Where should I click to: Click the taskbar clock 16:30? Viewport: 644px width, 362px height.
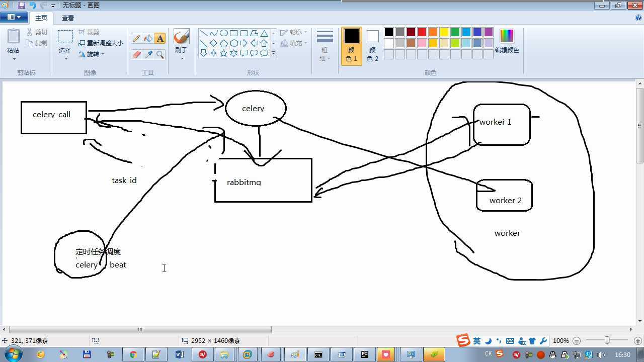pos(622,355)
